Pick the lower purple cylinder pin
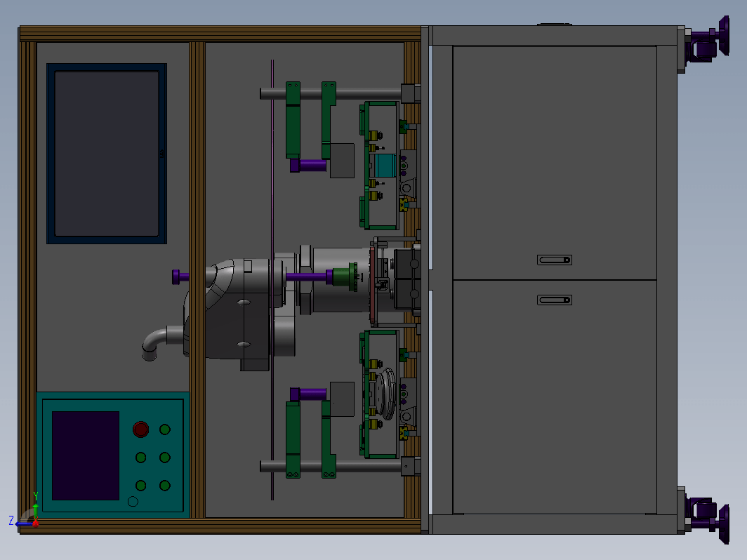 (x=308, y=394)
